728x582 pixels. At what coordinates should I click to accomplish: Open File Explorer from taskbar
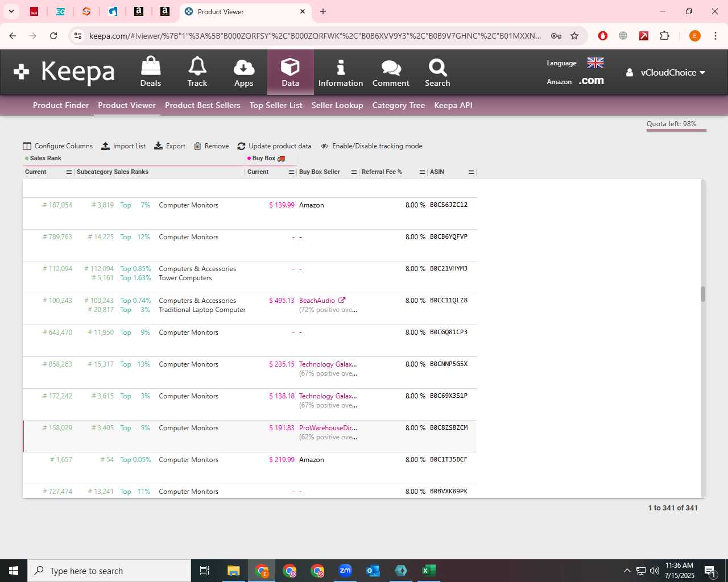233,571
